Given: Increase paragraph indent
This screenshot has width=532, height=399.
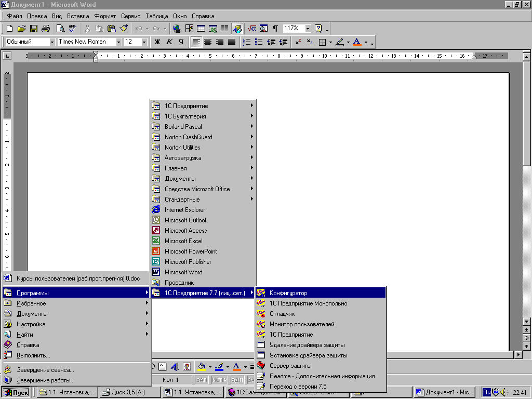Looking at the screenshot, I should (x=283, y=42).
